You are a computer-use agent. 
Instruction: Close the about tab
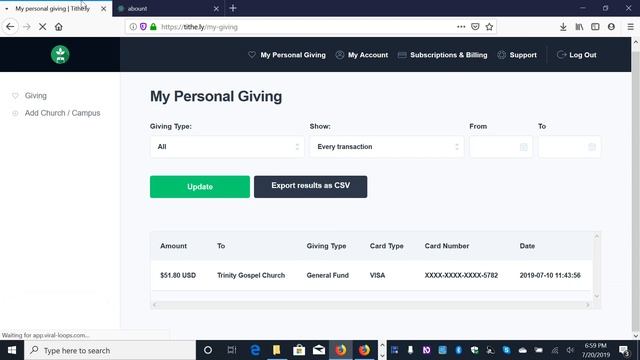click(x=216, y=9)
